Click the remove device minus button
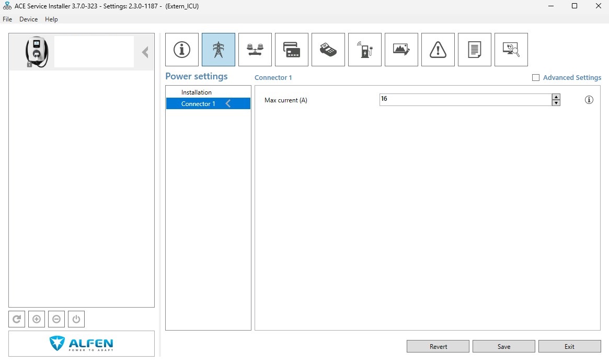 pyautogui.click(x=56, y=319)
